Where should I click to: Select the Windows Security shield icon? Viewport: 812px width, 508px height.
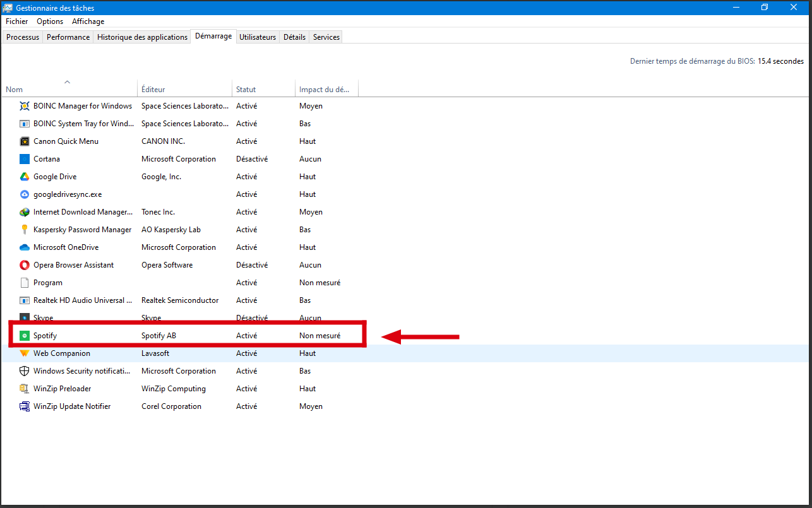pyautogui.click(x=25, y=371)
